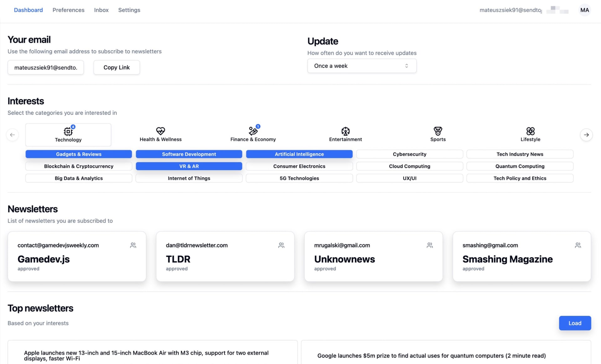The height and width of the screenshot is (364, 601).
Task: Select the Health & Wellness heart icon
Action: [x=160, y=131]
